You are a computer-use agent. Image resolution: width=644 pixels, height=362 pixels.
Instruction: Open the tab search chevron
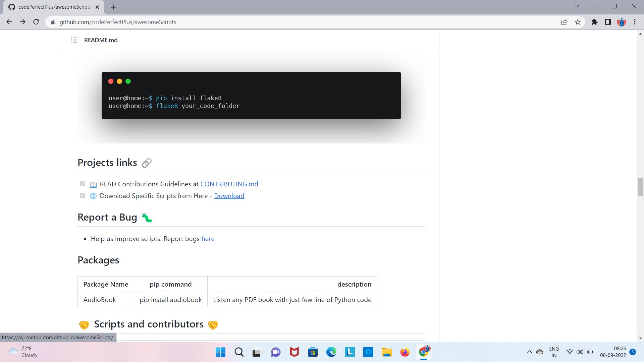coord(577,6)
